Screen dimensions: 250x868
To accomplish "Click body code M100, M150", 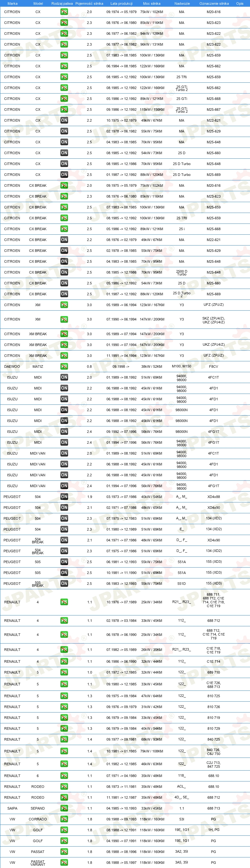I will click(182, 366).
